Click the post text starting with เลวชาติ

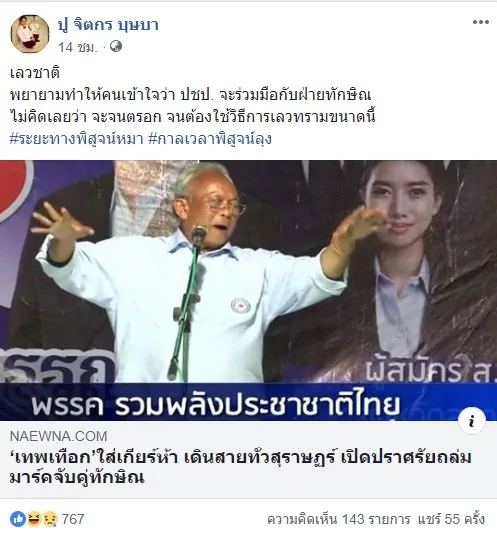tap(35, 73)
